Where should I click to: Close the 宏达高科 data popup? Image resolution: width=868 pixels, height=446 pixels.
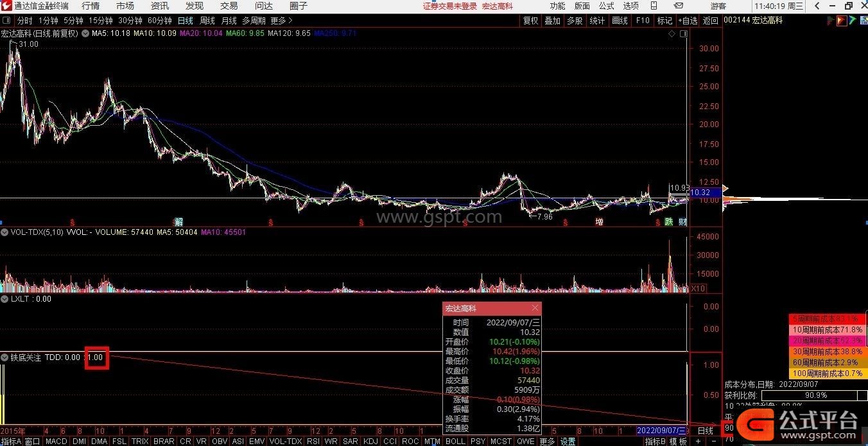coord(535,309)
